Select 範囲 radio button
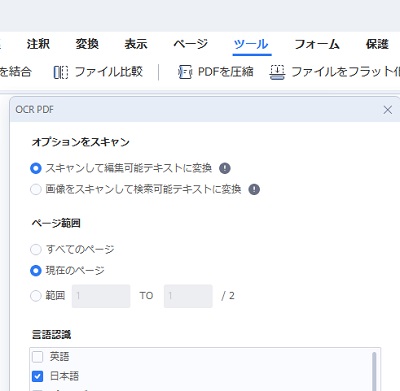This screenshot has width=400, height=391. (36, 296)
